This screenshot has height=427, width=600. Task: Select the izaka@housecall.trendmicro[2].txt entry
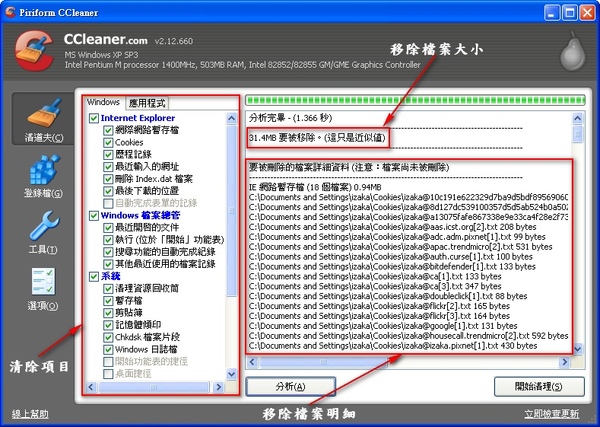point(408,336)
